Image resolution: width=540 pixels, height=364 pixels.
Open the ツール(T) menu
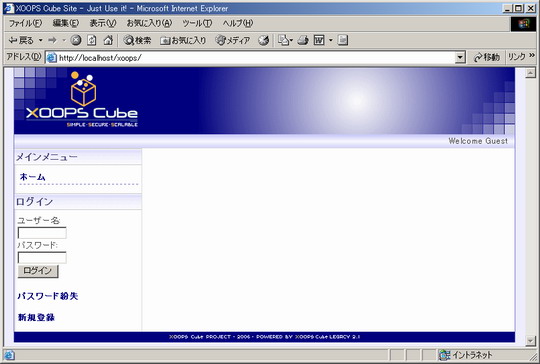197,23
